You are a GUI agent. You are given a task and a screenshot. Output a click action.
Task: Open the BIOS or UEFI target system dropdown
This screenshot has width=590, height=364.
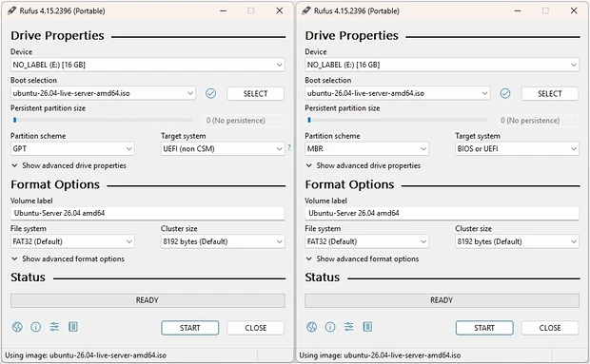[x=517, y=149]
